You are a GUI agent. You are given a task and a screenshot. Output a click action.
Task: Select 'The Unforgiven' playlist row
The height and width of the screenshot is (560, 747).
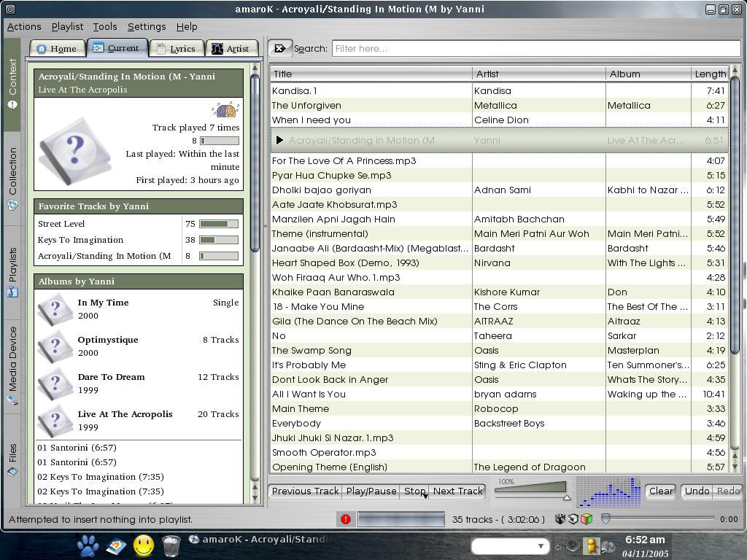click(499, 105)
